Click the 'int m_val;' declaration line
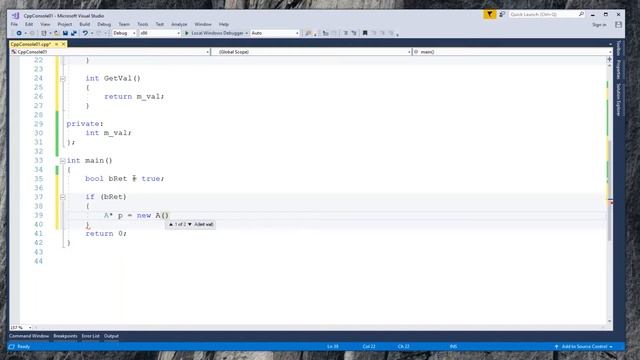 click(108, 133)
